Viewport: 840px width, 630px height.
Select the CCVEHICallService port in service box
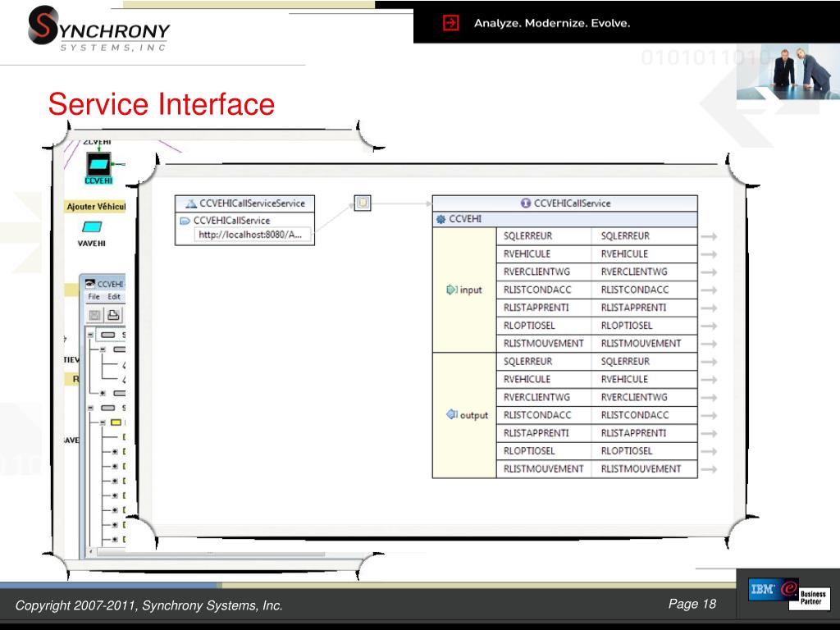click(x=231, y=221)
